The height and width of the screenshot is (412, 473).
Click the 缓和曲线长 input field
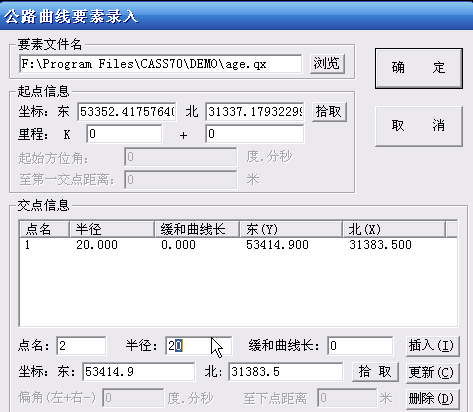coord(360,346)
